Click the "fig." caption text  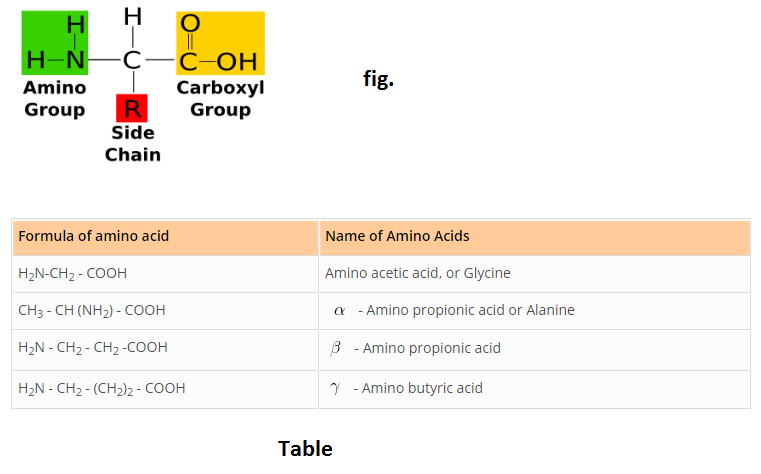point(378,79)
